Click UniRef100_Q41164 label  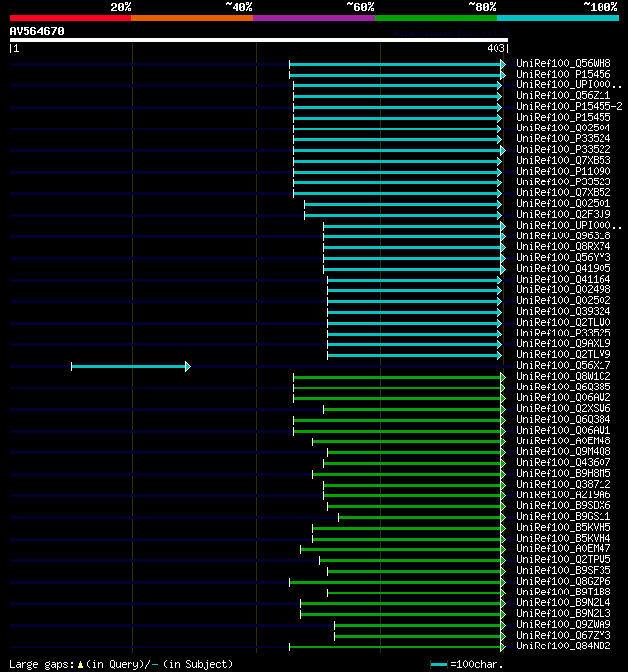563,279
